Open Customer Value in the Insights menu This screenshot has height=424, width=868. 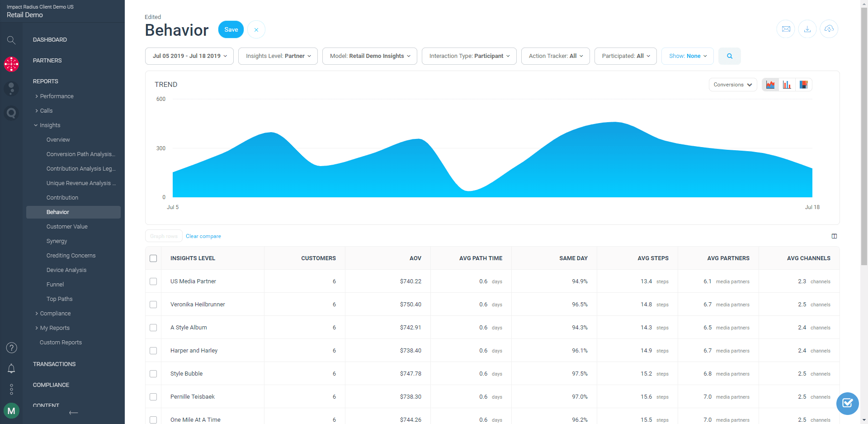(x=67, y=227)
